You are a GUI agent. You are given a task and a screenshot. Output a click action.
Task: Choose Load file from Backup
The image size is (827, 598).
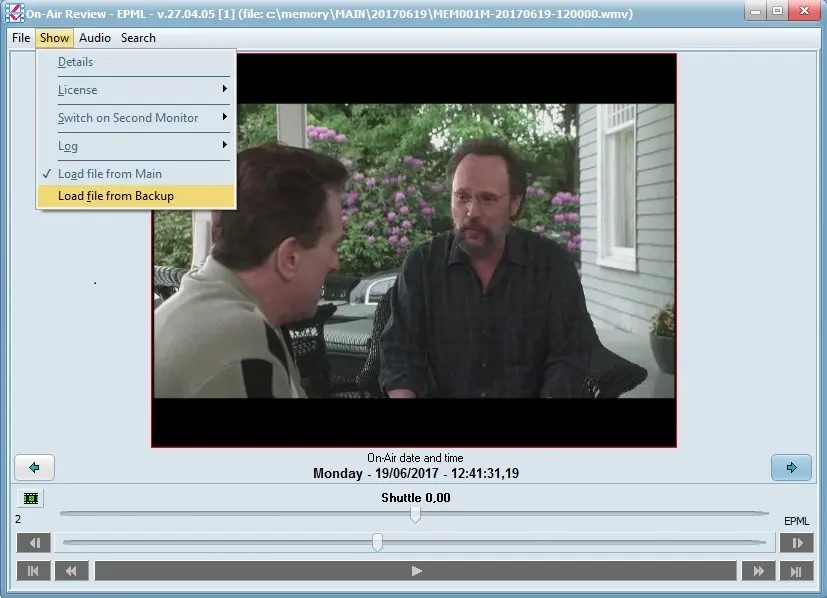pos(115,196)
